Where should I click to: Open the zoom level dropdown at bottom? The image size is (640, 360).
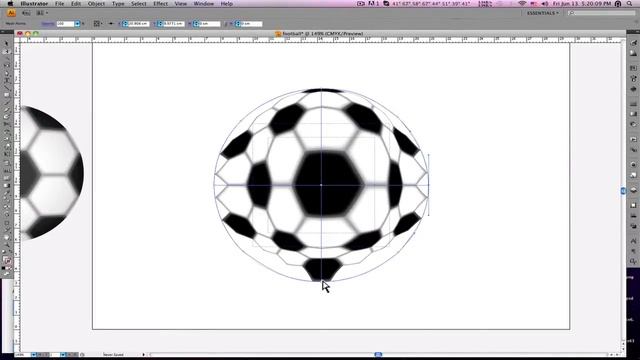pos(33,355)
